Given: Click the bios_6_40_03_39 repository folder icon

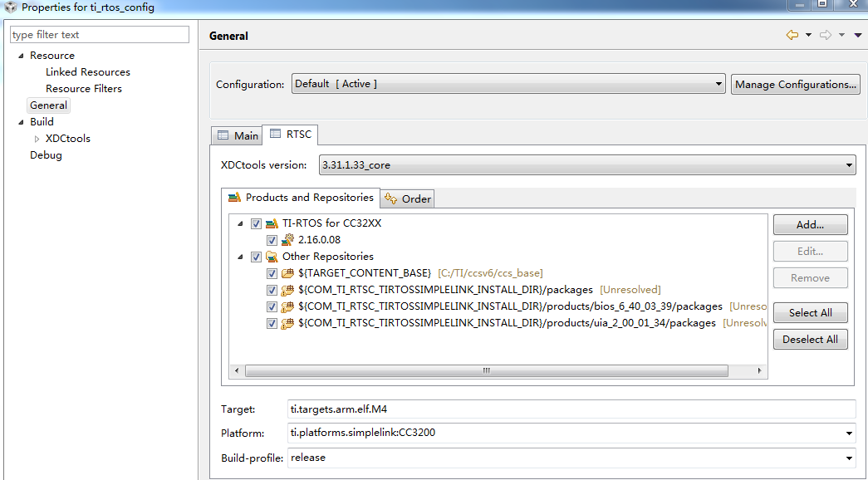Looking at the screenshot, I should [287, 306].
